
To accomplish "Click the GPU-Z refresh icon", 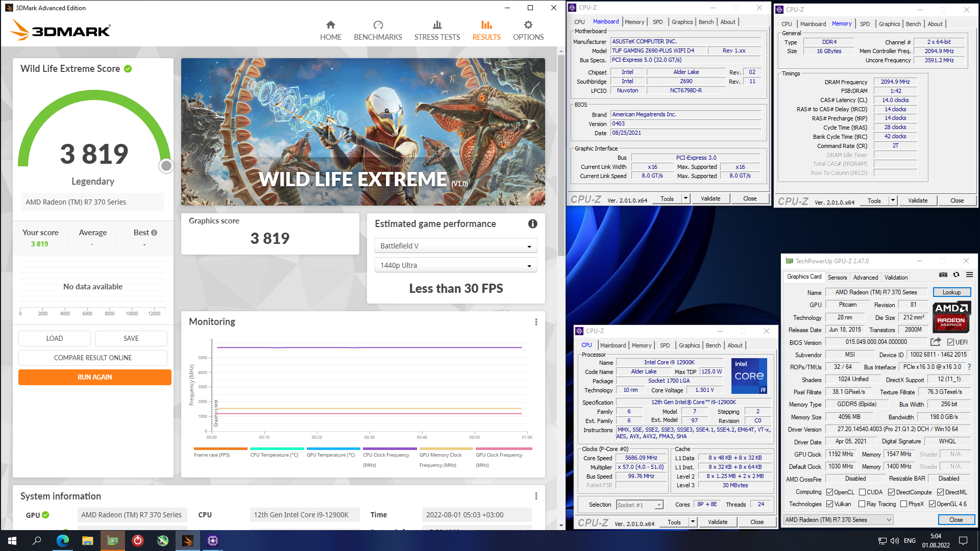I will tap(956, 274).
